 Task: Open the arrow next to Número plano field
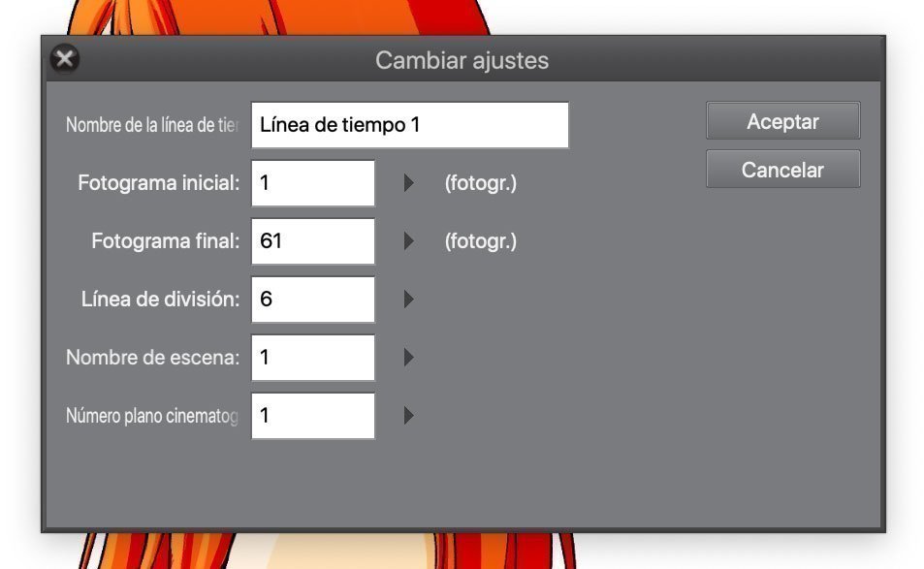(408, 416)
